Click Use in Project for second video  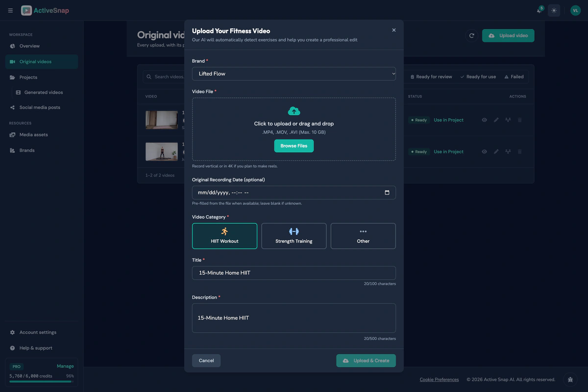[x=448, y=152]
